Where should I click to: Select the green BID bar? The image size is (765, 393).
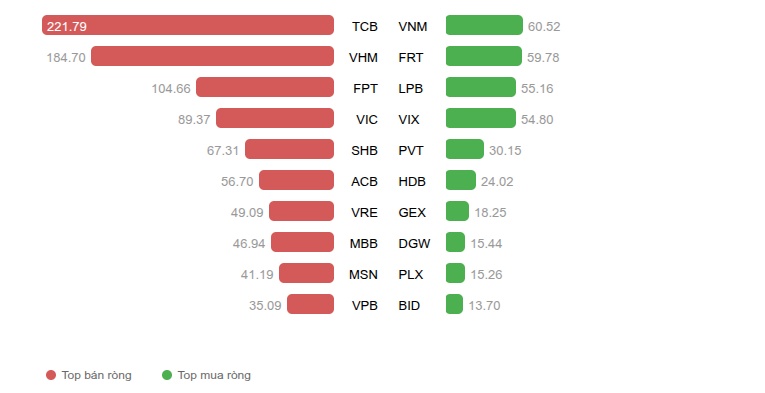pyautogui.click(x=455, y=304)
